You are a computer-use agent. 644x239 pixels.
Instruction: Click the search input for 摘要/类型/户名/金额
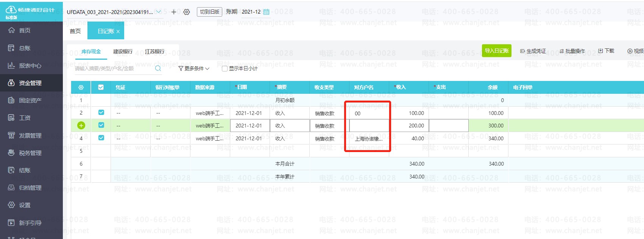click(114, 68)
